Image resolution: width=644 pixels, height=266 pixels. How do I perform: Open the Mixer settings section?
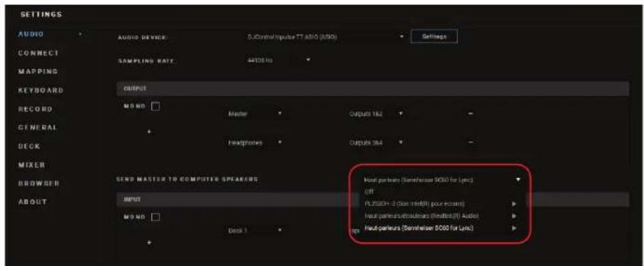[31, 165]
